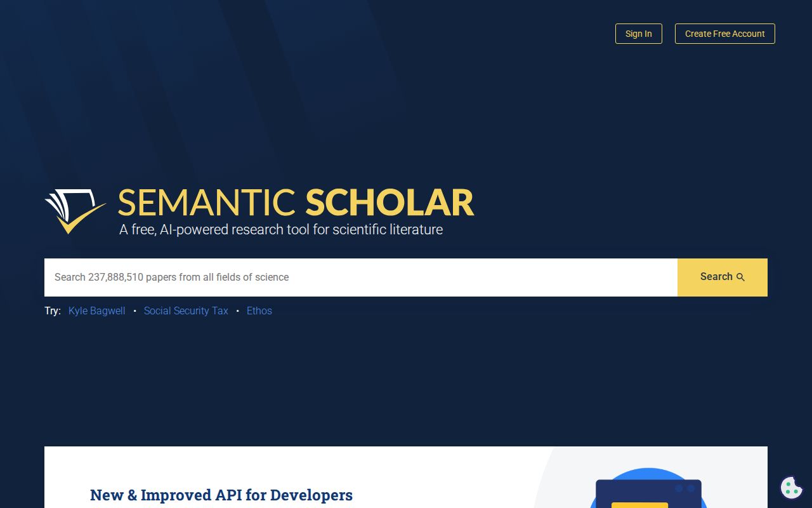The image size is (812, 508).
Task: Click the tagline 'A free, AI-powered research tool'
Action: [x=281, y=229]
